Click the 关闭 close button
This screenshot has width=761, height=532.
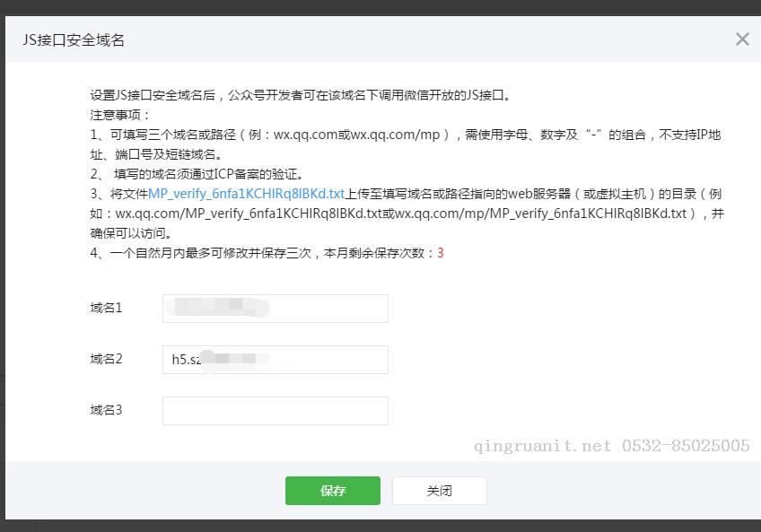439,491
